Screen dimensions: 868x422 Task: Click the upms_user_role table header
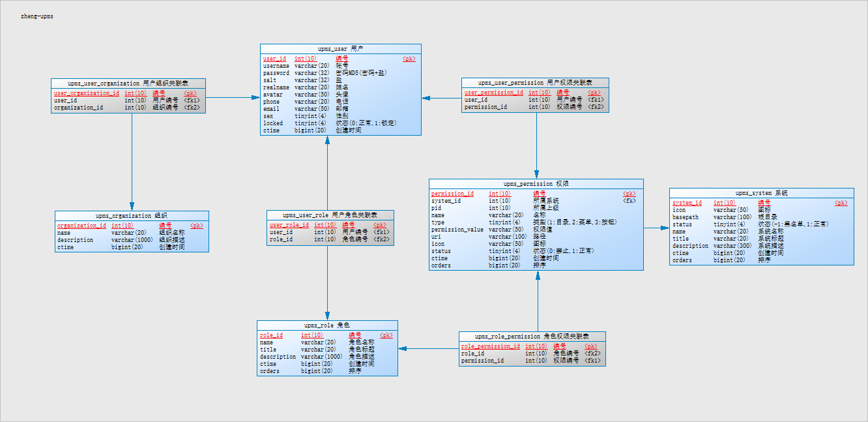[330, 215]
